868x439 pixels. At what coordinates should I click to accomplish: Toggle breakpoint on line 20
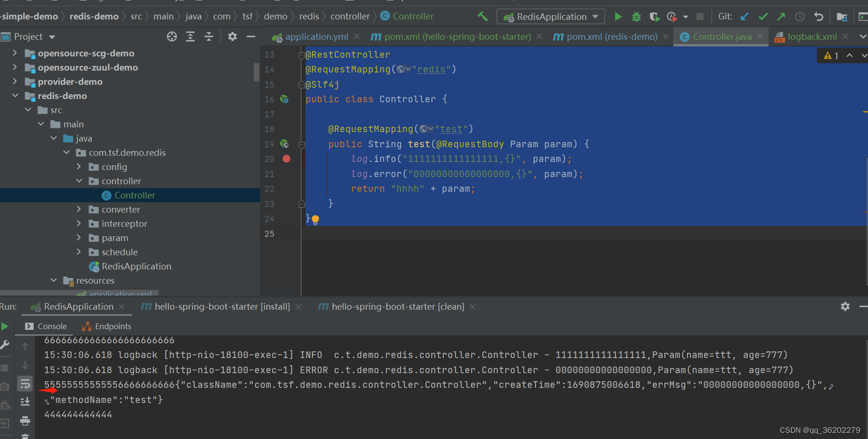click(286, 159)
